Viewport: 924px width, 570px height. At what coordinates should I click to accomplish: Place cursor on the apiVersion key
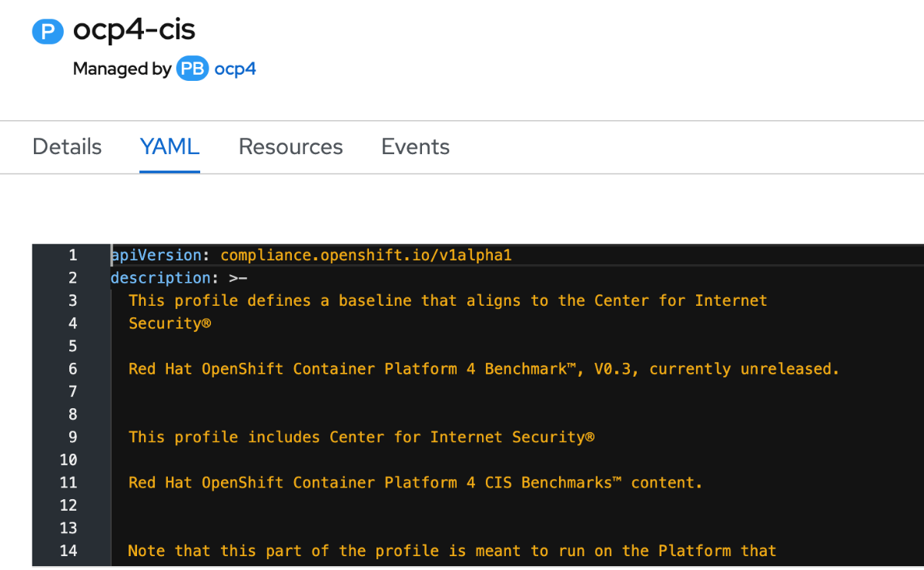[x=156, y=255]
